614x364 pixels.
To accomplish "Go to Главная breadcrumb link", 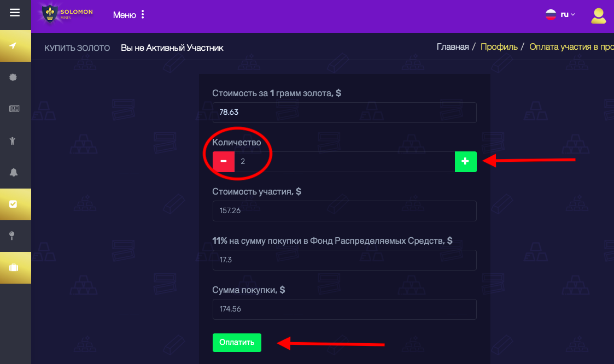I will click(x=453, y=47).
